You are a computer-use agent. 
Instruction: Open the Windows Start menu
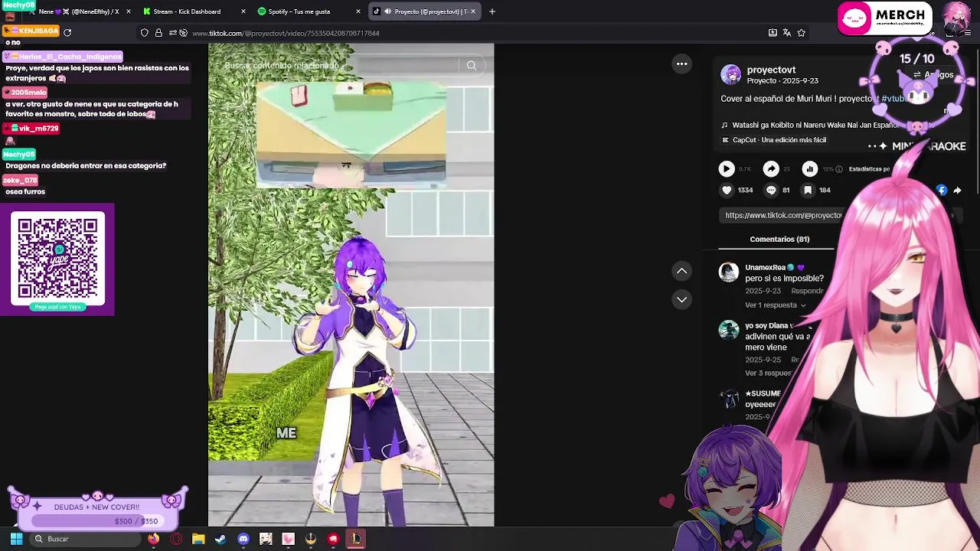[16, 539]
